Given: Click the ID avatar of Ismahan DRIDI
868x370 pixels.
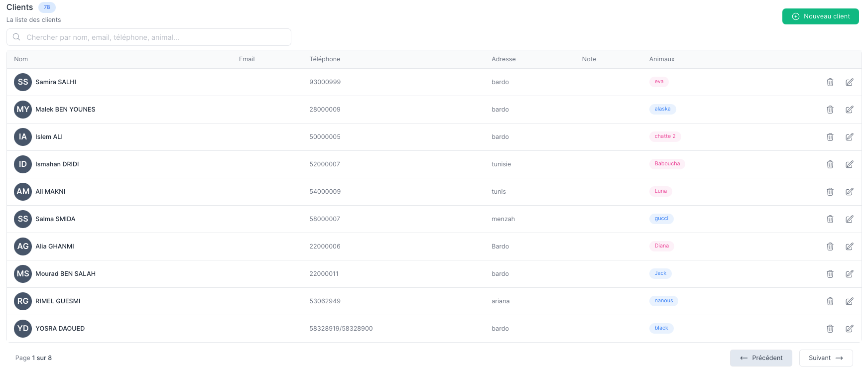Looking at the screenshot, I should [23, 164].
